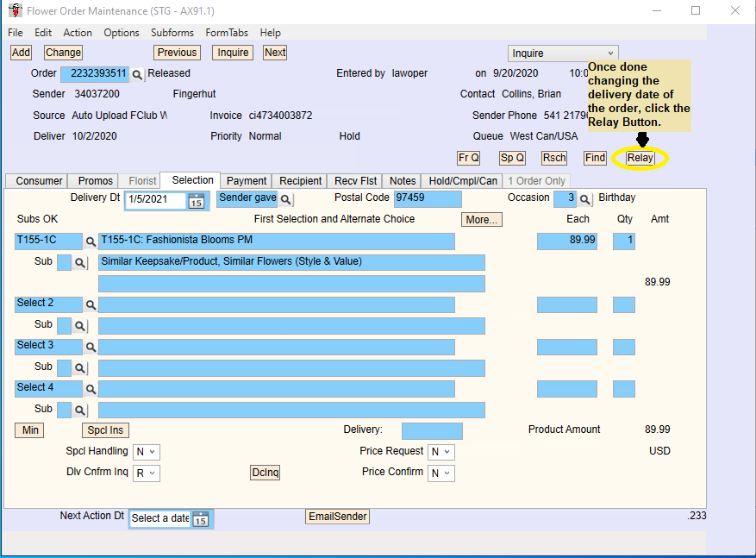Click the Min button
756x558 pixels.
pos(30,430)
